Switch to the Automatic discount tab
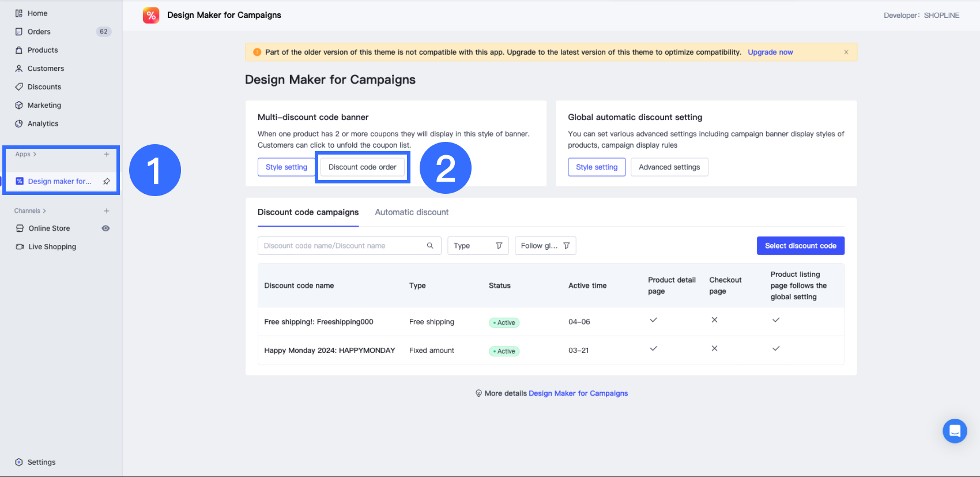Screen dimensions: 980x477 412,212
